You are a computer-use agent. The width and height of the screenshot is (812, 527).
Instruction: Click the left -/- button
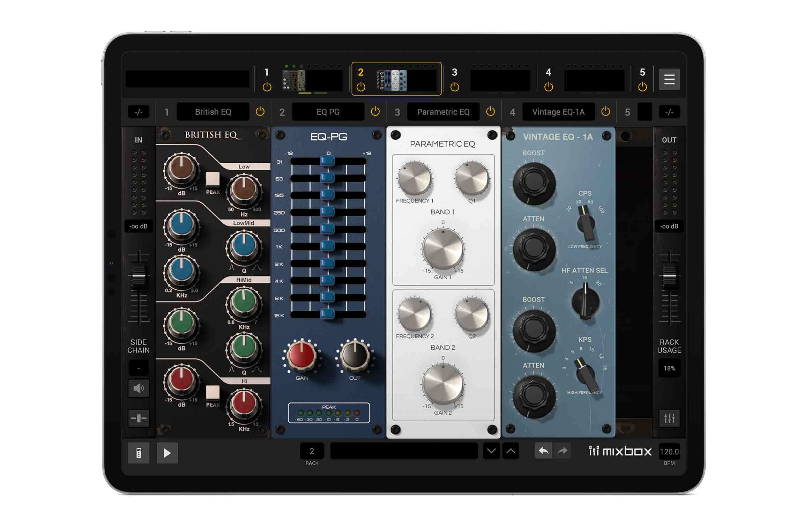139,112
